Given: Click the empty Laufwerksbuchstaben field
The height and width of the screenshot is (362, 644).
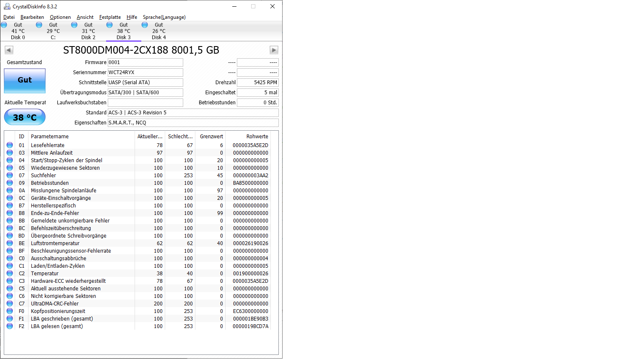Looking at the screenshot, I should 145,103.
